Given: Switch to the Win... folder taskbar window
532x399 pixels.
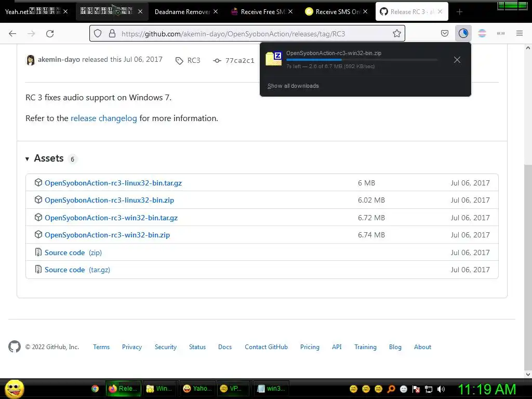Looking at the screenshot, I should (x=159, y=389).
